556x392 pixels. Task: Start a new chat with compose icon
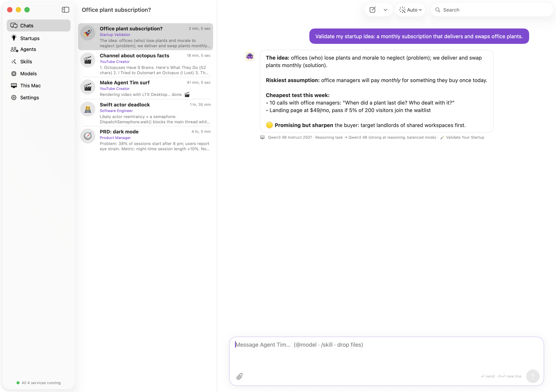click(x=372, y=10)
